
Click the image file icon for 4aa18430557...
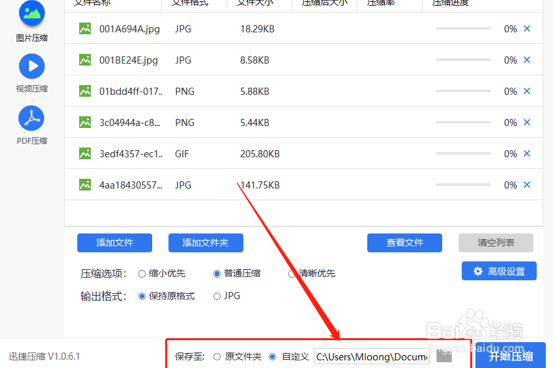pos(85,185)
